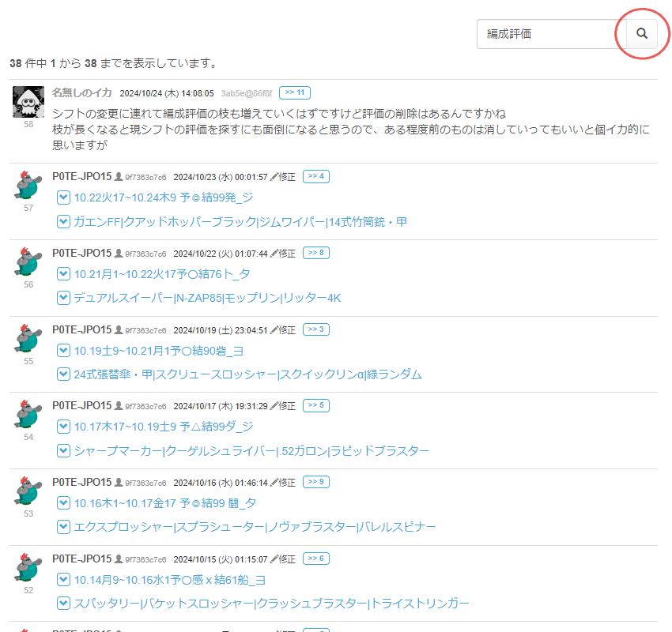Open the デュアルスイーパー weapon lineup link

[207, 298]
